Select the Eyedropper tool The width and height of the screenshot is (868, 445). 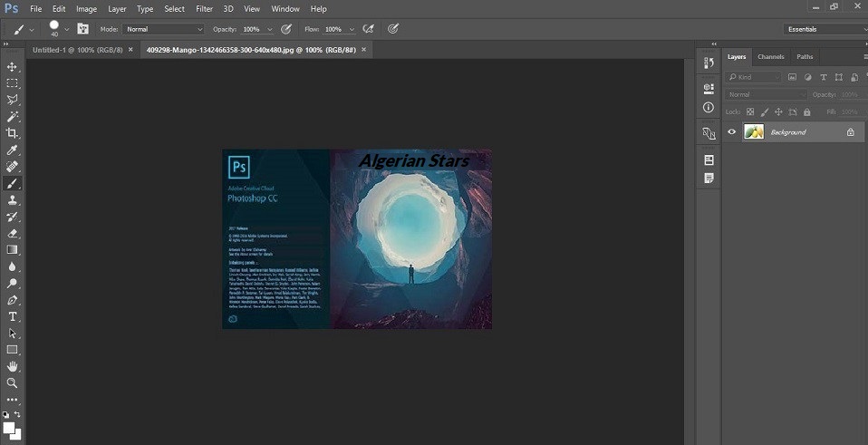(12, 150)
